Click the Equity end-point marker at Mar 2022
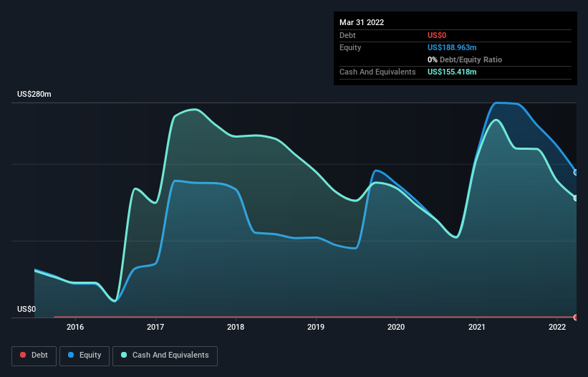Image resolution: width=588 pixels, height=377 pixels. coord(576,173)
